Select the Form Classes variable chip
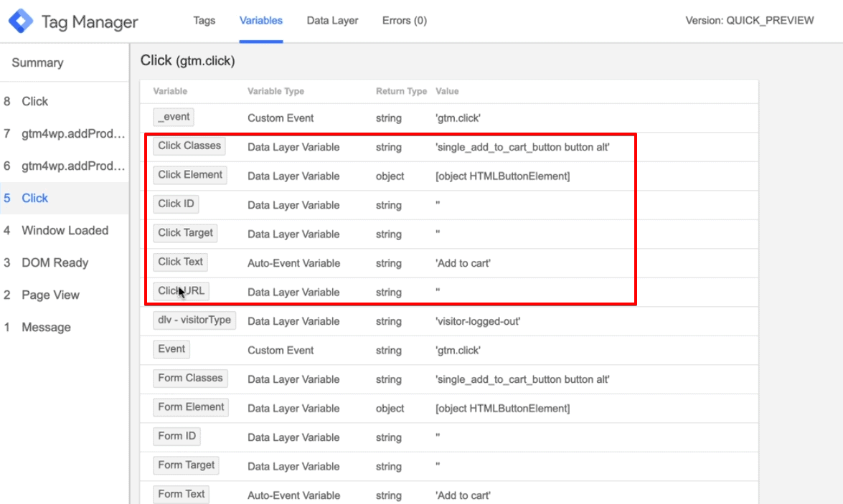843x504 pixels. coord(189,378)
